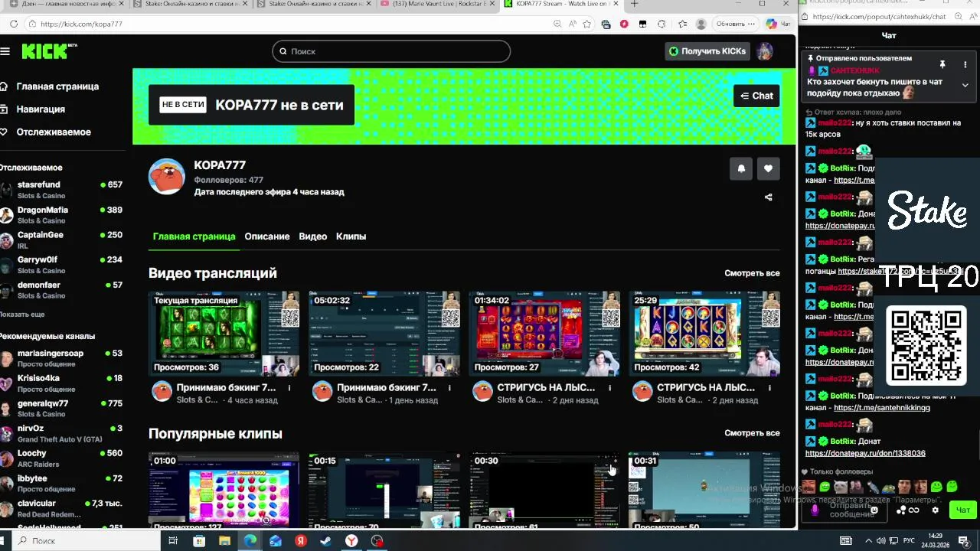
Task: Open stasrefund channel in sidebar
Action: pyautogui.click(x=61, y=190)
